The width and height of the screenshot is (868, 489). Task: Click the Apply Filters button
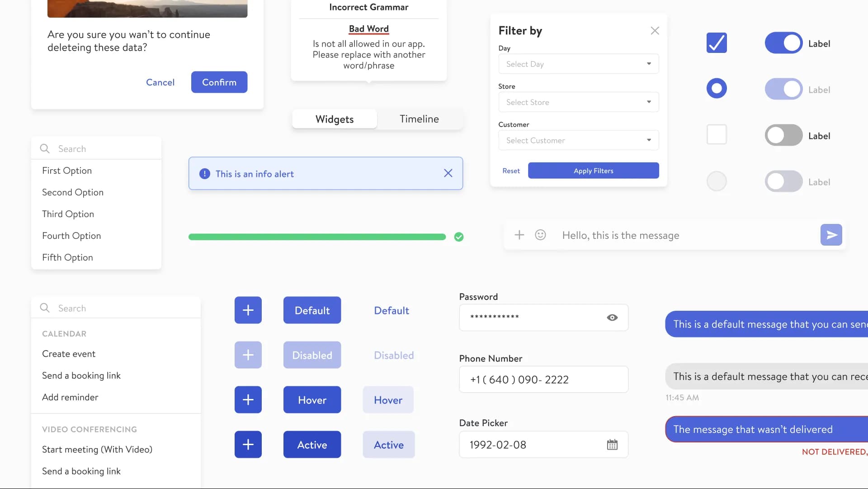coord(593,170)
